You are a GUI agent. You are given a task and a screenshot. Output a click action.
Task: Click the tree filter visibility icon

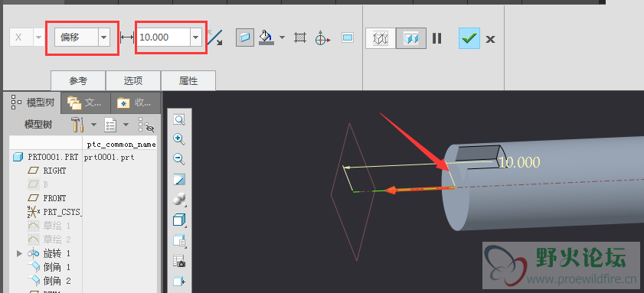(x=146, y=125)
